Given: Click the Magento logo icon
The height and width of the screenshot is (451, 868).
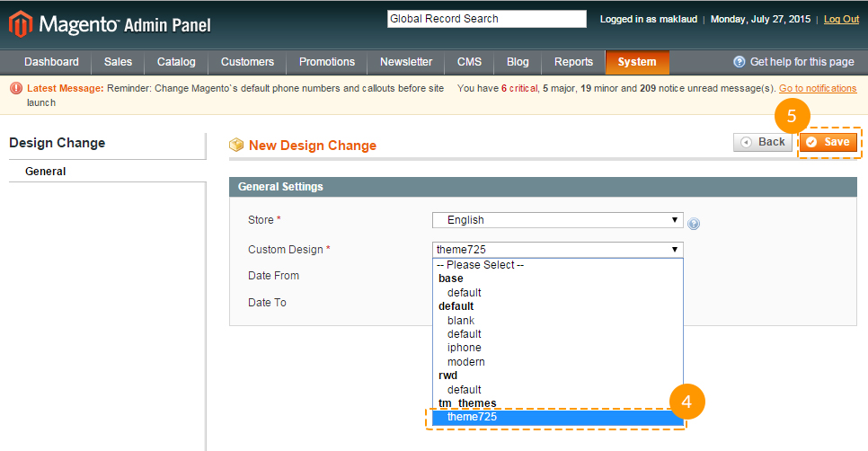Looking at the screenshot, I should pyautogui.click(x=21, y=24).
